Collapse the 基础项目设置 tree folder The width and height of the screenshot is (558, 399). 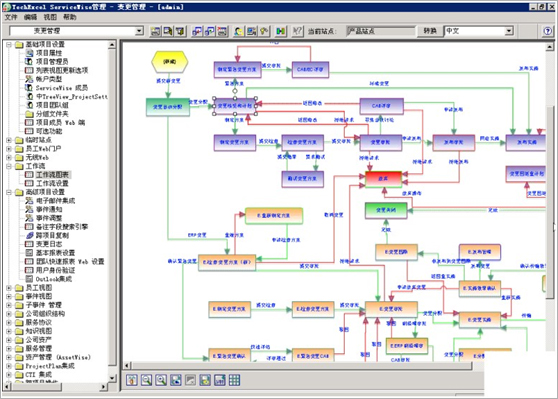pyautogui.click(x=9, y=44)
